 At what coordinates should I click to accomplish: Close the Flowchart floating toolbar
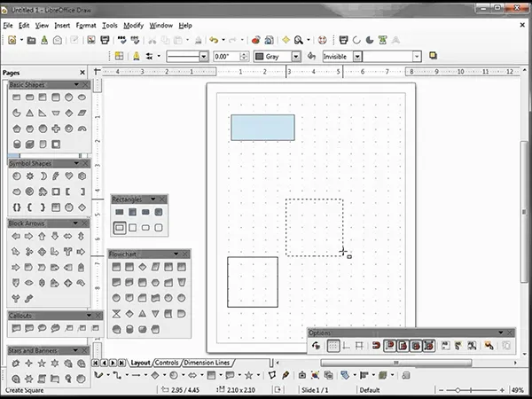pos(185,254)
